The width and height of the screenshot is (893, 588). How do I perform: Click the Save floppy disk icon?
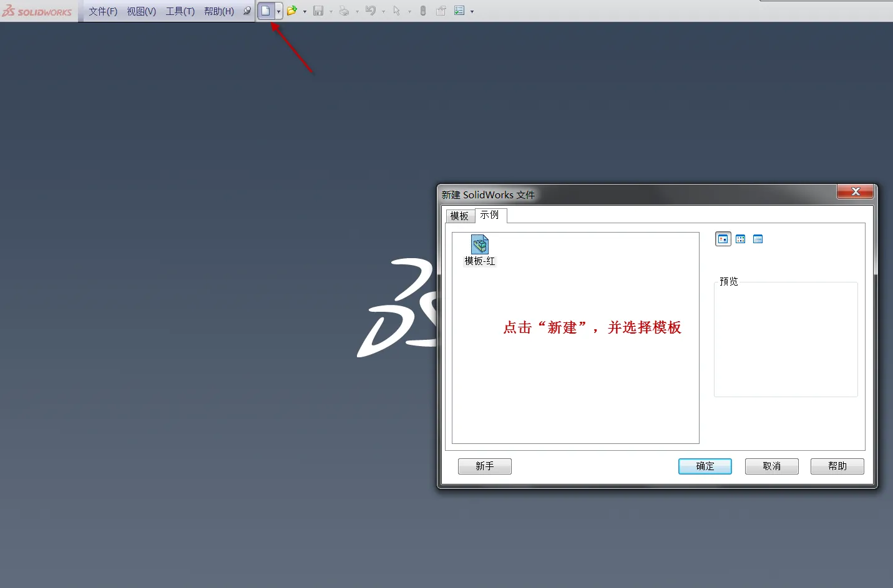click(x=318, y=11)
